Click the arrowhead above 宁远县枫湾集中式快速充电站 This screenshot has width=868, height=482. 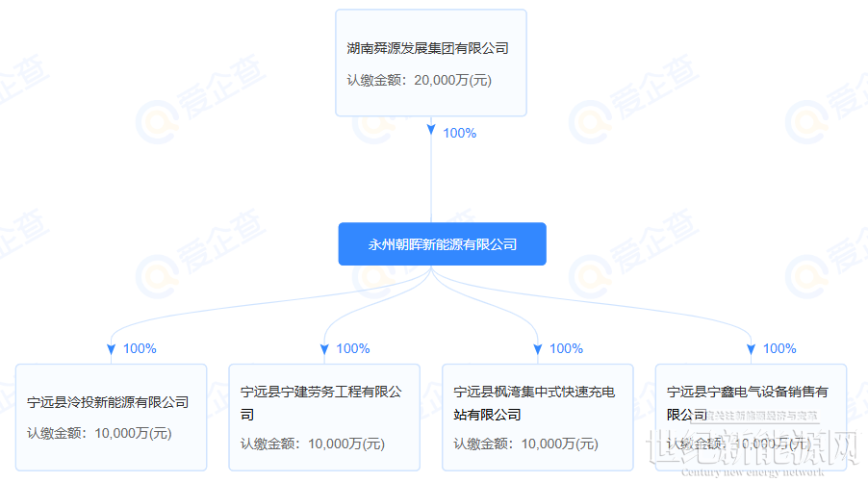(x=538, y=349)
